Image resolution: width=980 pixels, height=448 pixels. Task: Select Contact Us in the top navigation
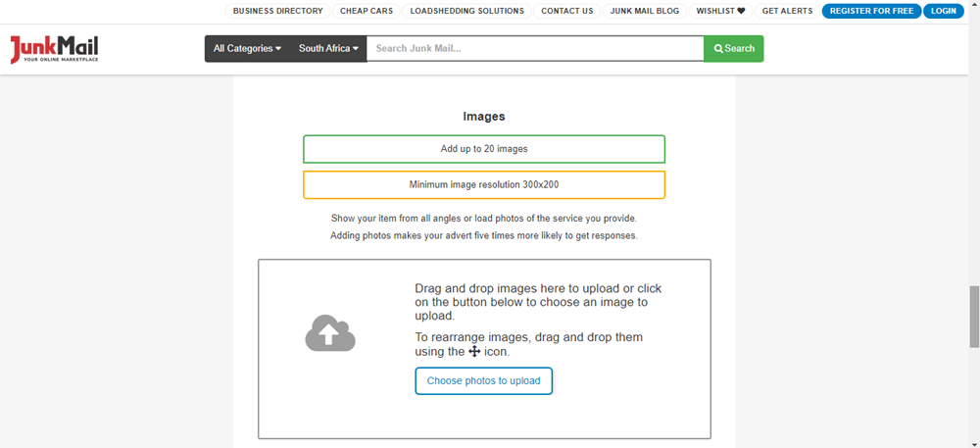coord(566,12)
